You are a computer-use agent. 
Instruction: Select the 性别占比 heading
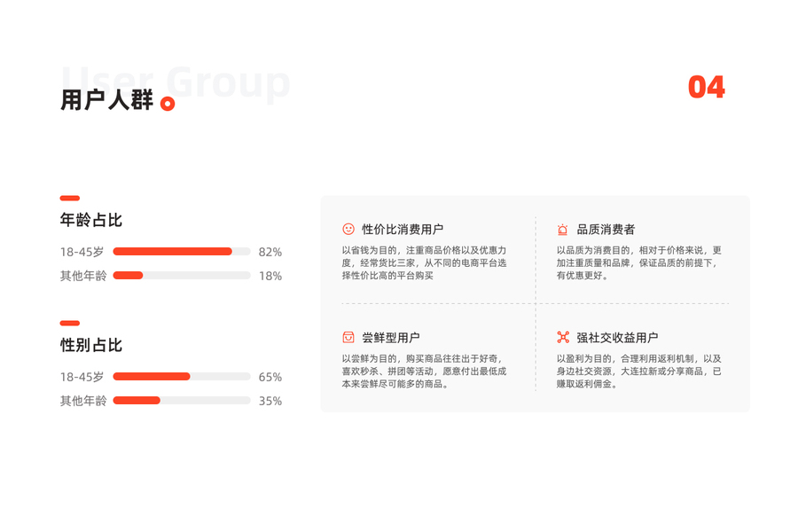(91, 345)
